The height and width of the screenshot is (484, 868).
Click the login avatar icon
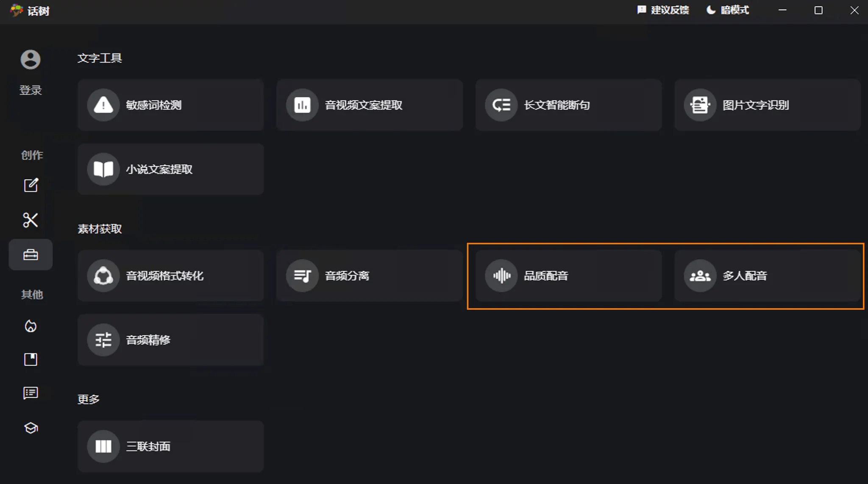click(31, 59)
